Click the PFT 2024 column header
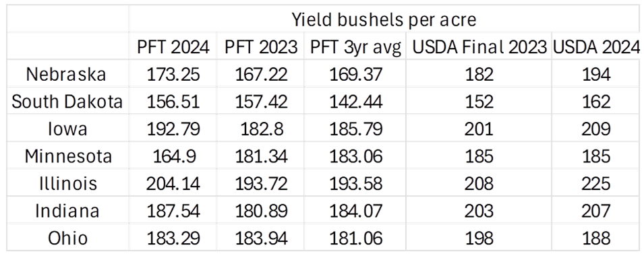Viewport: 644px width, 258px height. click(x=173, y=47)
